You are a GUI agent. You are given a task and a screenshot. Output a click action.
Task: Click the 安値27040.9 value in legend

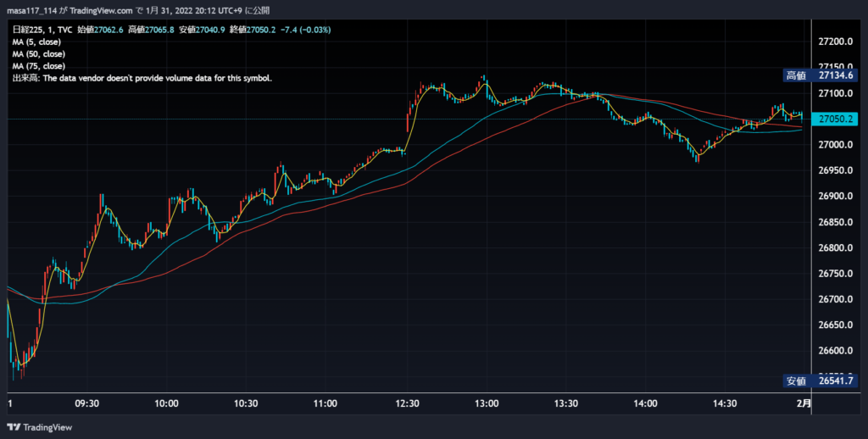point(202,30)
